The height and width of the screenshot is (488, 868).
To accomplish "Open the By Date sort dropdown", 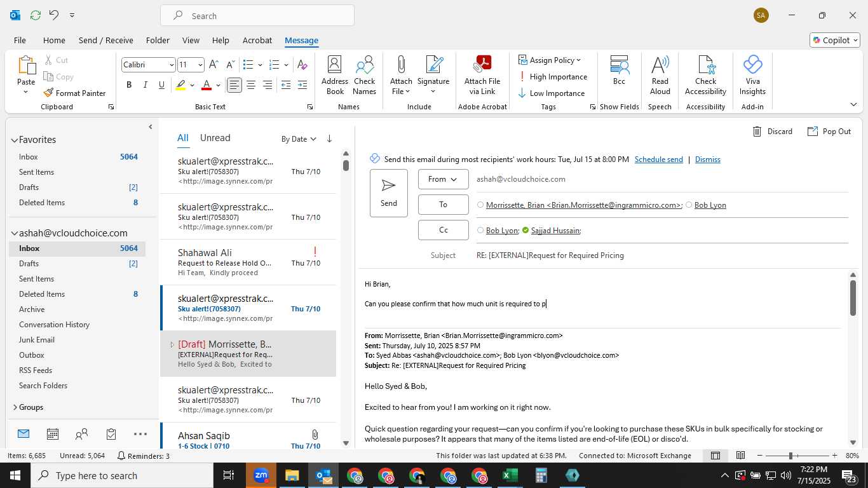I will click(x=299, y=139).
